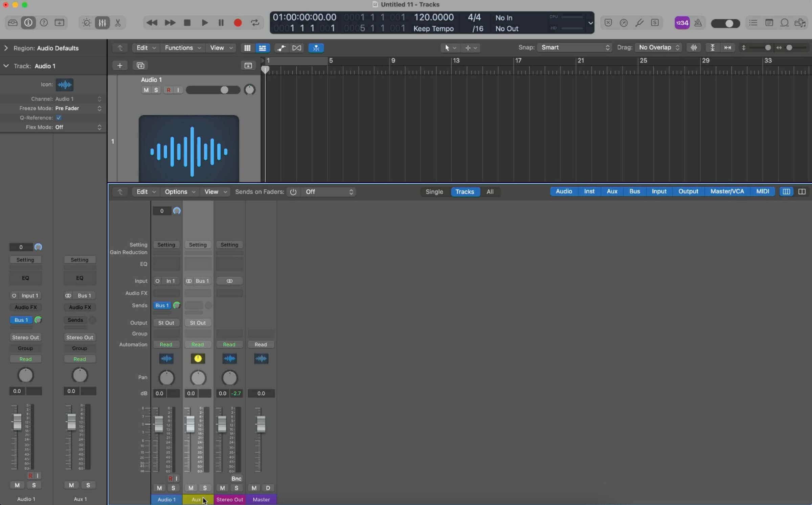
Task: Toggle the Inspector button in the control bar
Action: coord(28,23)
